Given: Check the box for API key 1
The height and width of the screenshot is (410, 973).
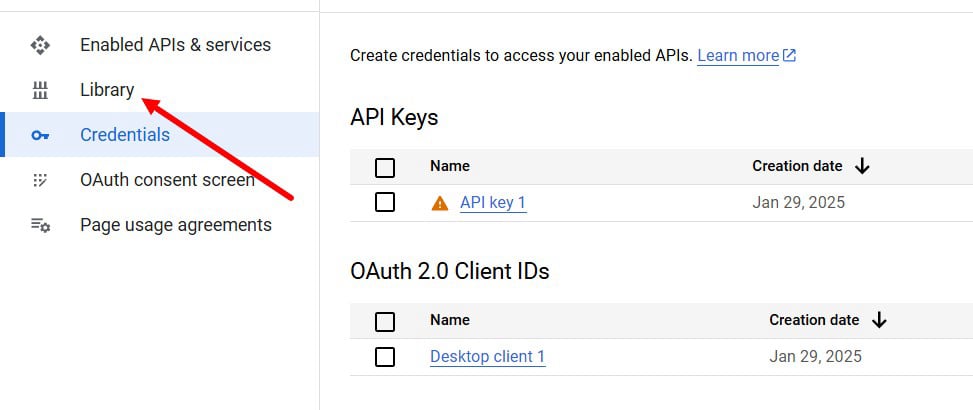Looking at the screenshot, I should [385, 202].
